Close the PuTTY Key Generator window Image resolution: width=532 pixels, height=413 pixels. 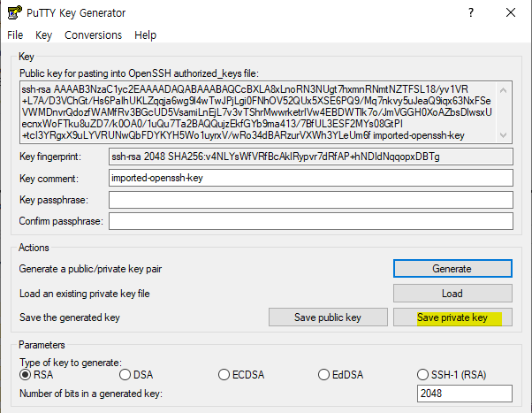coord(511,12)
